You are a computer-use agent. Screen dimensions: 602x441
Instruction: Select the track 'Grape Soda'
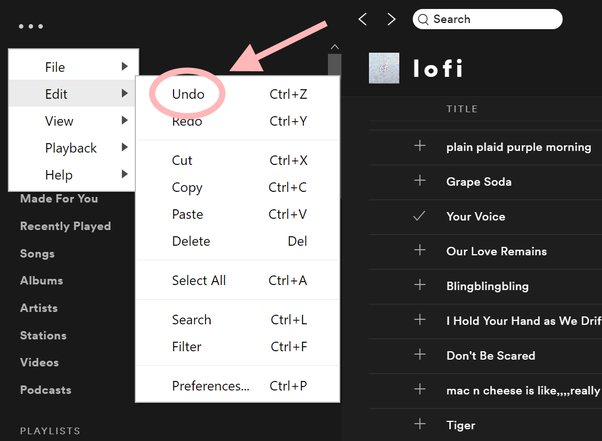coord(479,182)
